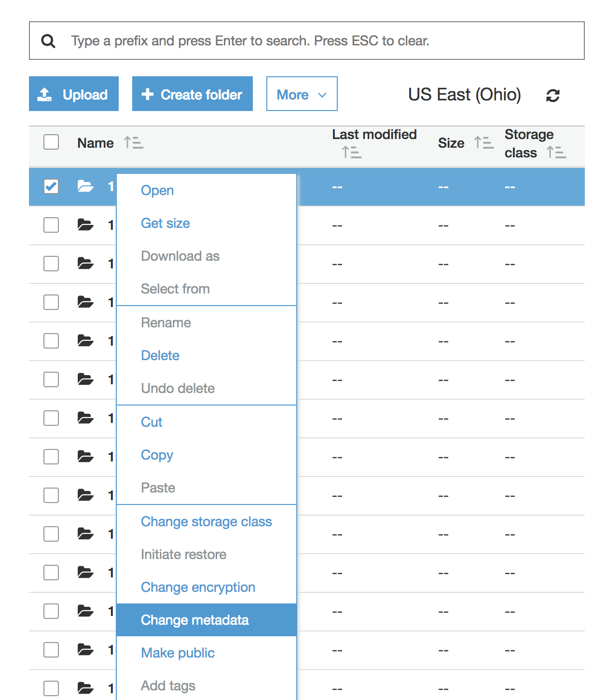Sort by Size using the sort icon
The height and width of the screenshot is (700, 607).
click(483, 143)
